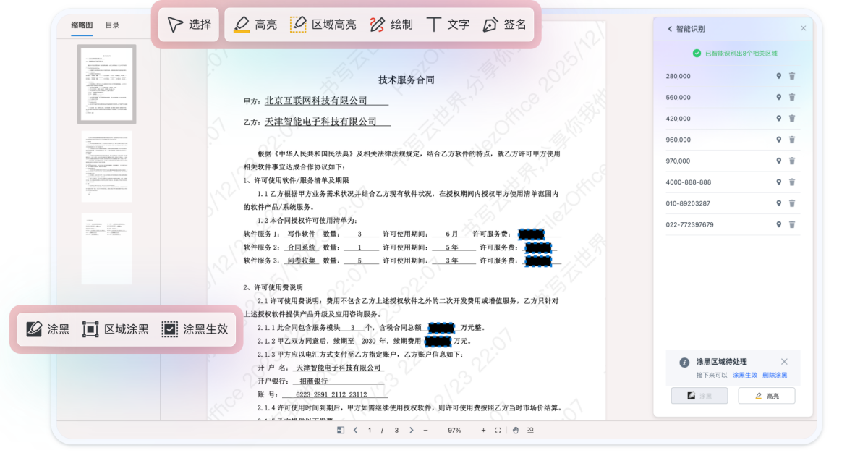Delete the 560,000 entry with trash icon
This screenshot has height=453, width=868.
(x=791, y=96)
